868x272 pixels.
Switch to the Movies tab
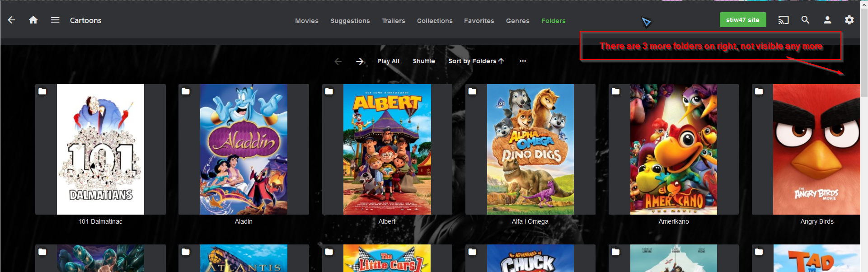pyautogui.click(x=307, y=21)
